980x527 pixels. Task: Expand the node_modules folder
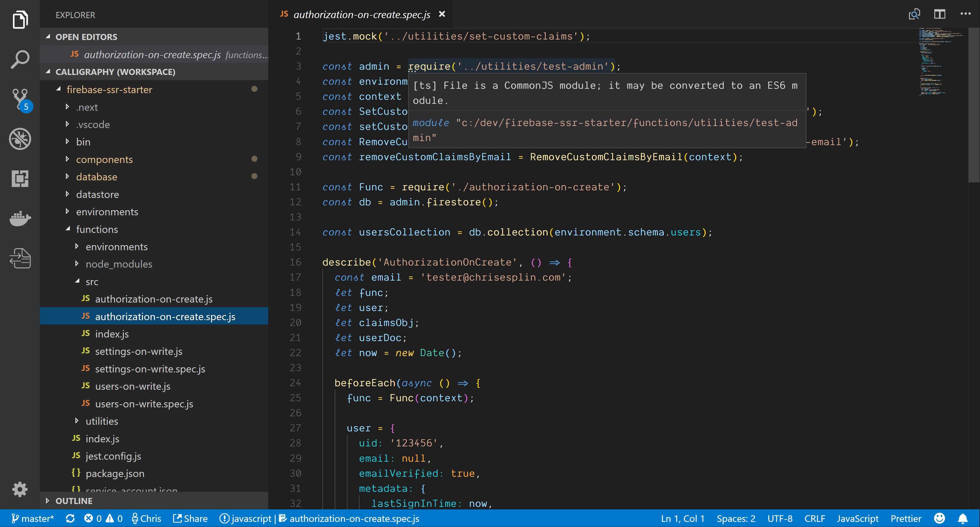click(x=154, y=264)
